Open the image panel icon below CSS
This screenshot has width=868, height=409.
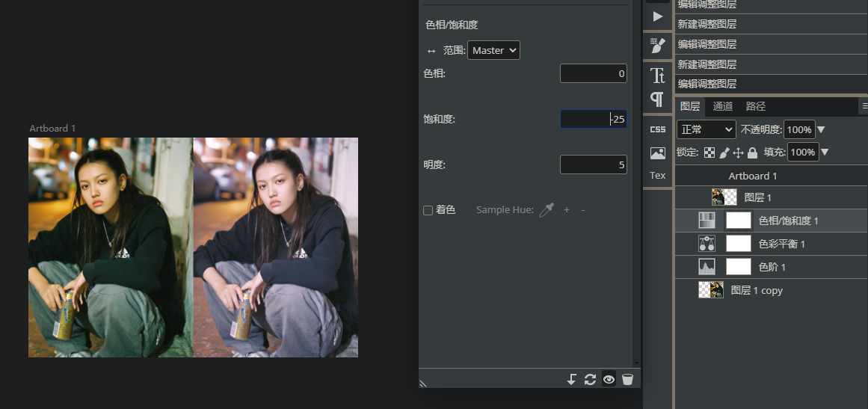tap(658, 153)
